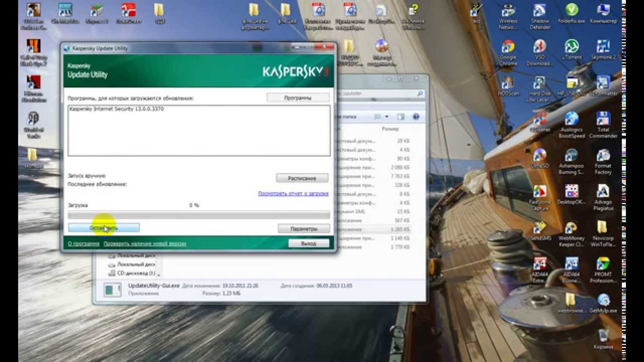The width and height of the screenshot is (644, 362).
Task: Toggle preview pane icon in Explorer window
Action: (x=401, y=117)
